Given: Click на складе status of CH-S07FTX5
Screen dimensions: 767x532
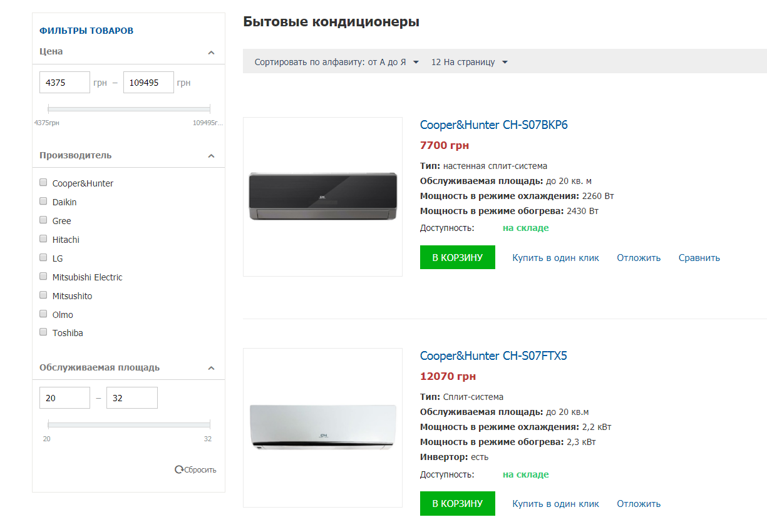Looking at the screenshot, I should click(526, 474).
